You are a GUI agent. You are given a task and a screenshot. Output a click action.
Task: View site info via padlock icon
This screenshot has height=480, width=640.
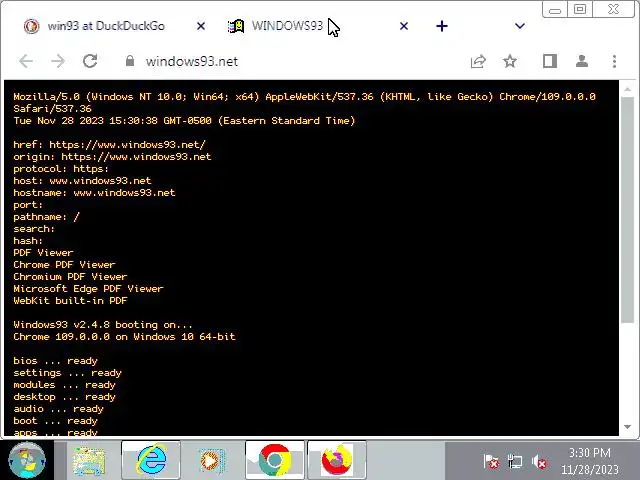(x=130, y=61)
